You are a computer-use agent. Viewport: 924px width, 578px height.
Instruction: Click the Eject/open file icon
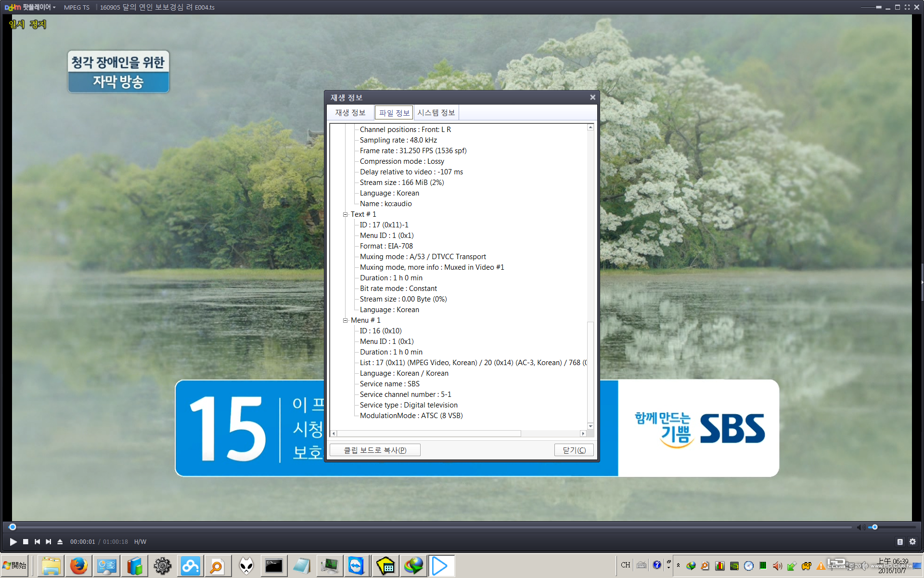coord(60,541)
